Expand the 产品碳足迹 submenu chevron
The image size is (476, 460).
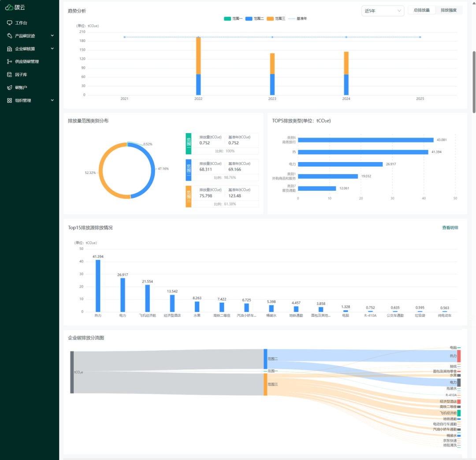pos(52,36)
